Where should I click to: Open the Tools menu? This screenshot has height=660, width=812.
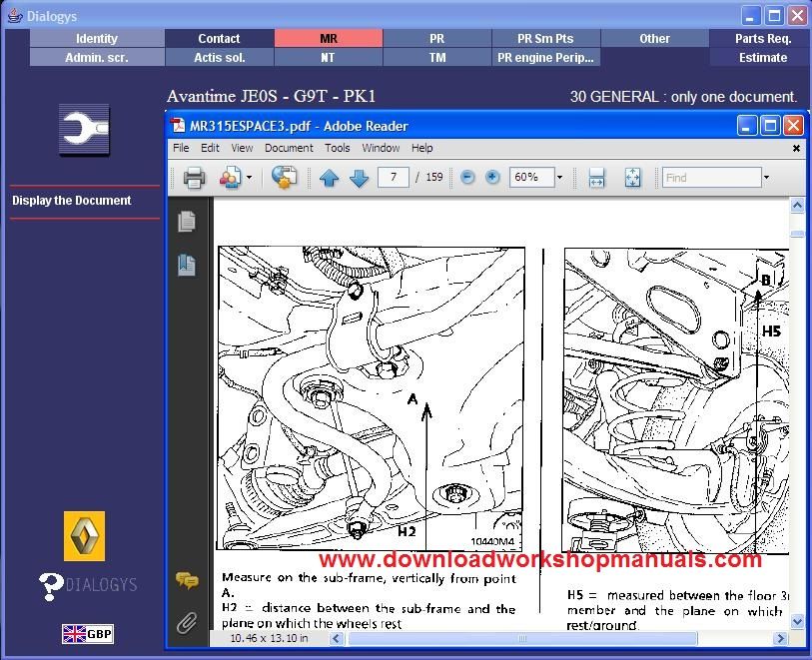[x=338, y=148]
